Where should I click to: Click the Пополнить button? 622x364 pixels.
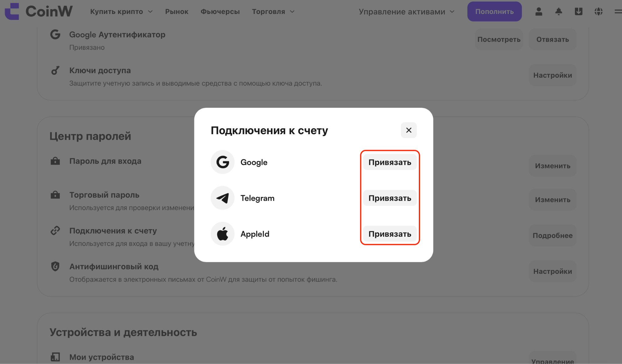494,12
